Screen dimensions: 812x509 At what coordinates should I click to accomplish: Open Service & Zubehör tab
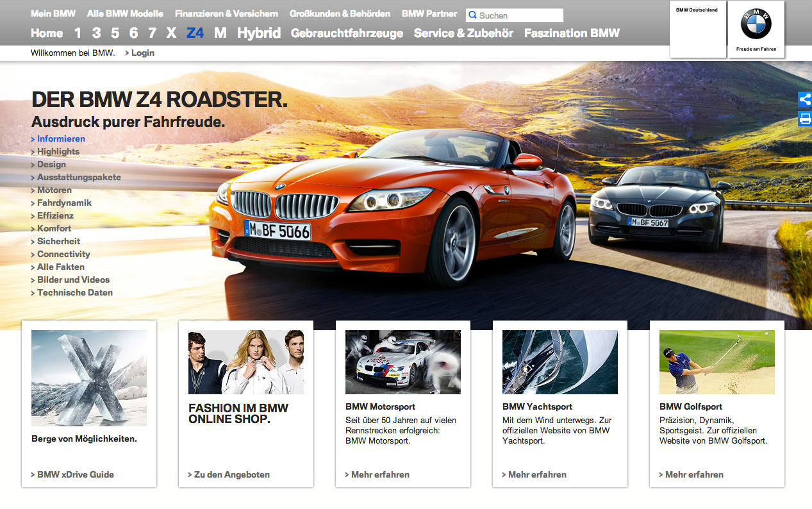(x=463, y=33)
